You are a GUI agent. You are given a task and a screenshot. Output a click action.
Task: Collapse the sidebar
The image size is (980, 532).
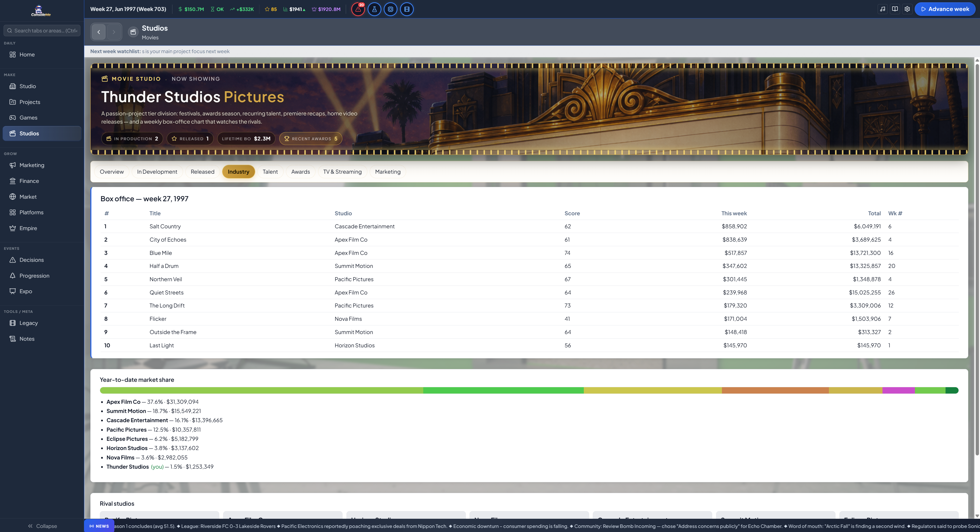(x=42, y=526)
